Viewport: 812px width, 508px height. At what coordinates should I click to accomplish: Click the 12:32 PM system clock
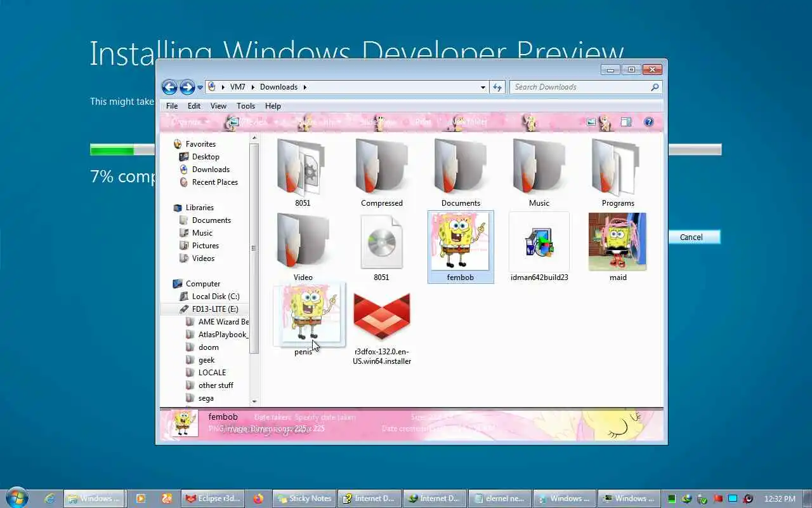click(780, 498)
